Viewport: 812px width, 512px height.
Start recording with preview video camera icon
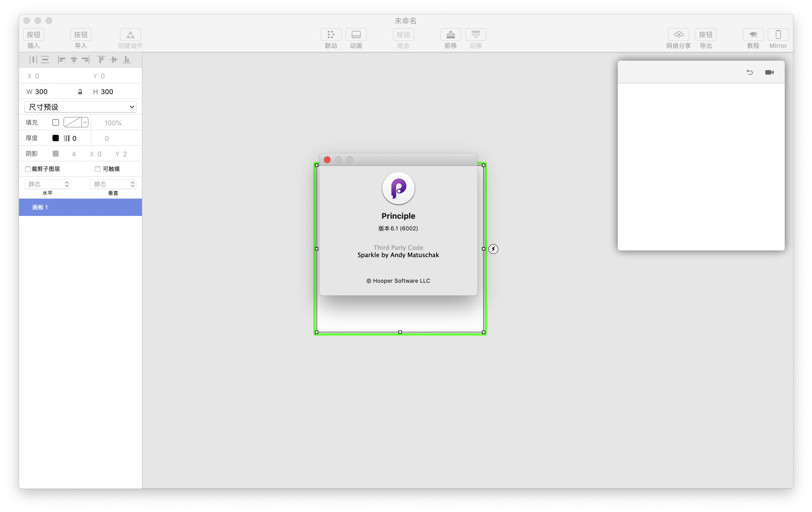coord(769,72)
